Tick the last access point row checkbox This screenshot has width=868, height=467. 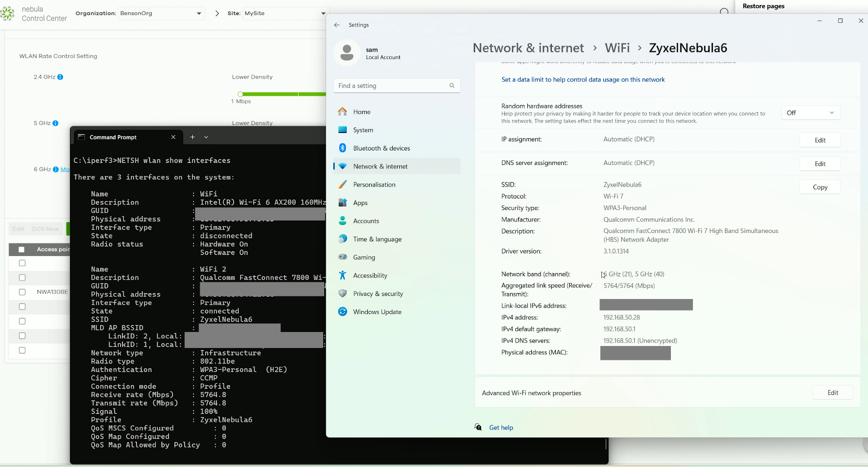(22, 350)
